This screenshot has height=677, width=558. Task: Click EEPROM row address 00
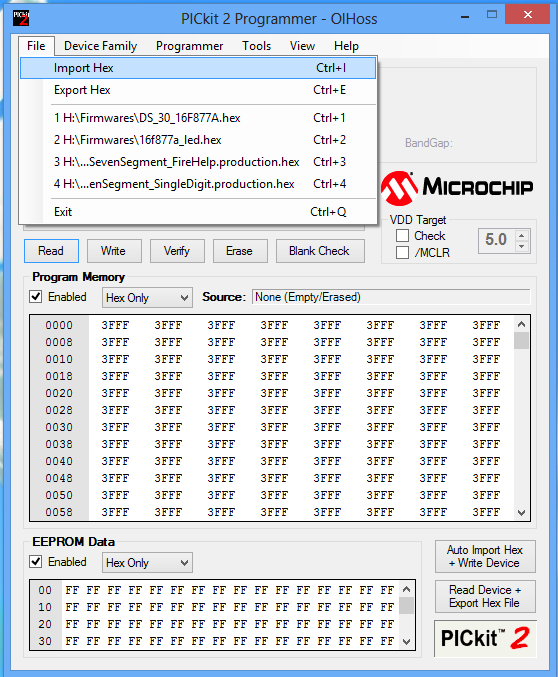click(45, 590)
